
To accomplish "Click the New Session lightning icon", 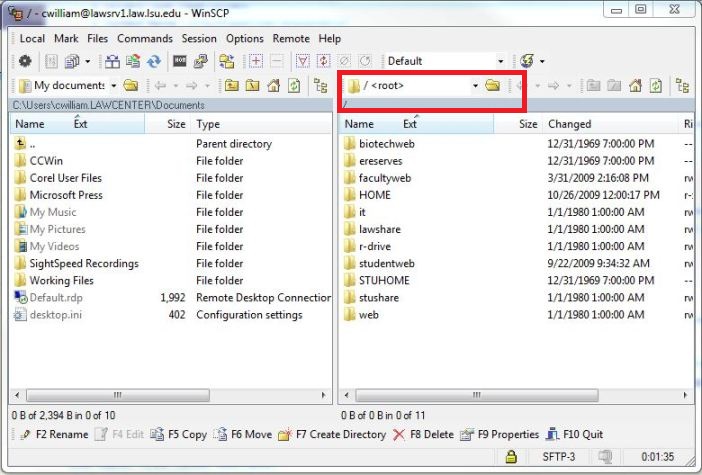I will click(x=527, y=61).
